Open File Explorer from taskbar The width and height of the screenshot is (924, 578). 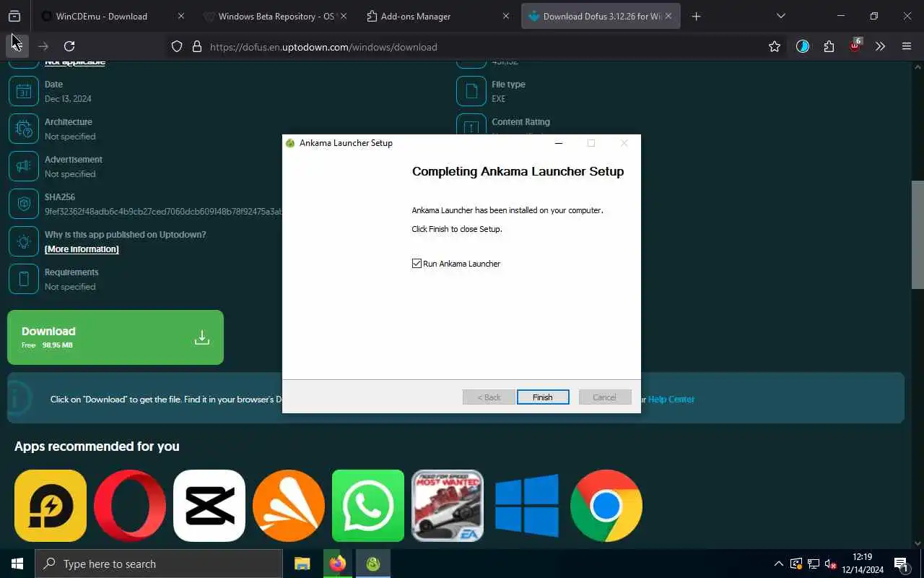click(x=302, y=564)
